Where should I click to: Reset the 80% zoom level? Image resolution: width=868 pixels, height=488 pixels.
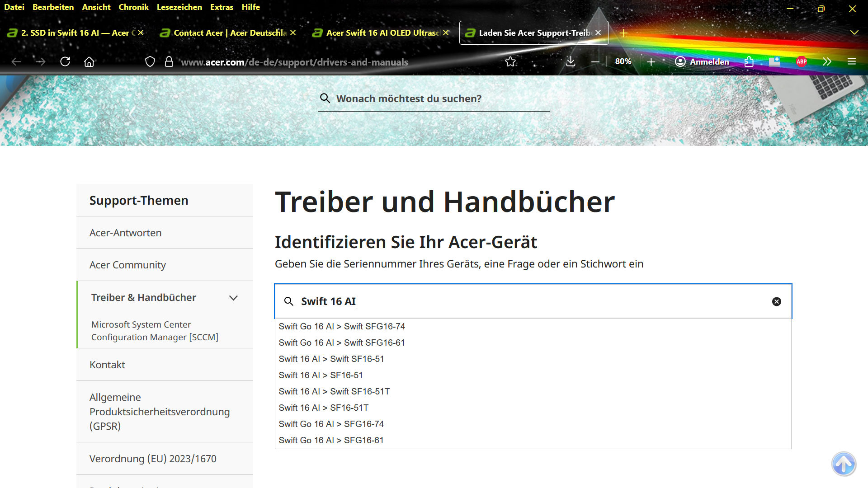623,61
